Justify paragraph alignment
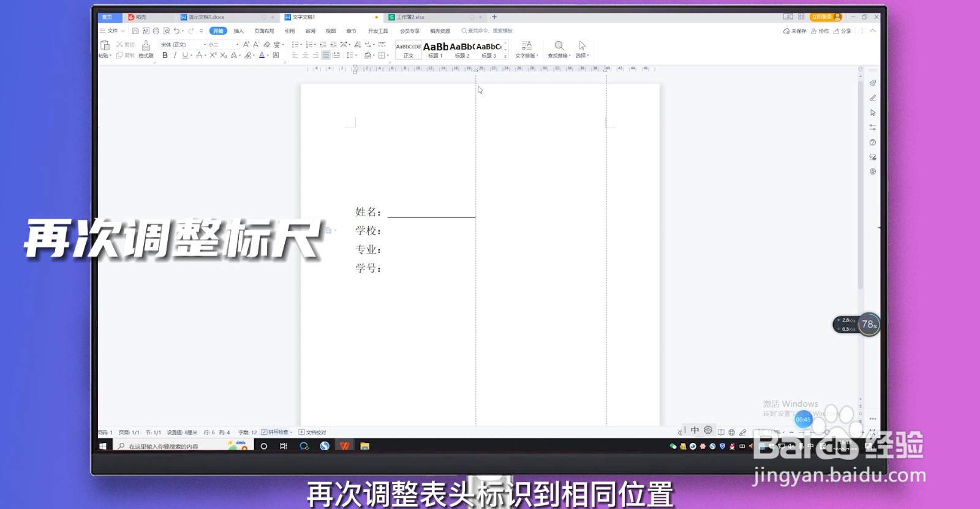The image size is (980, 509). coord(326,55)
